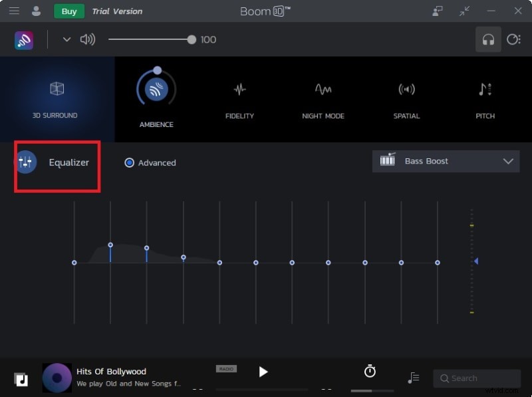
Task: Open the Fidelity effect
Action: coord(239,89)
